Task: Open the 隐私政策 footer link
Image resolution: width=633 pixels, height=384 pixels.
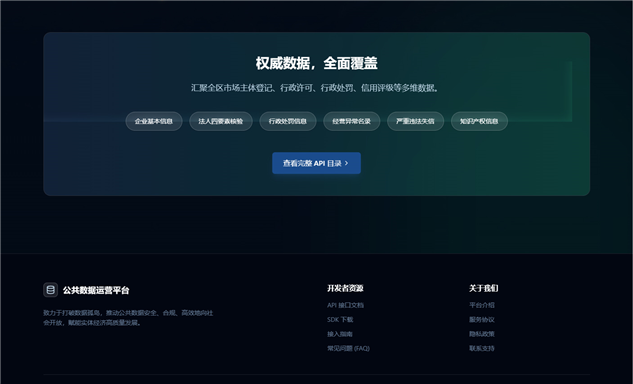Action: 482,334
